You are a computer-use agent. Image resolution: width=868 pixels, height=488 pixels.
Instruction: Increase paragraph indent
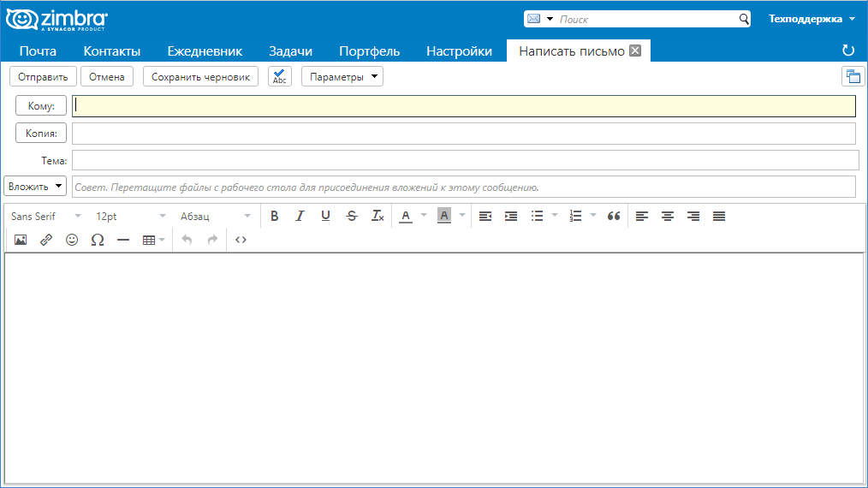(511, 216)
